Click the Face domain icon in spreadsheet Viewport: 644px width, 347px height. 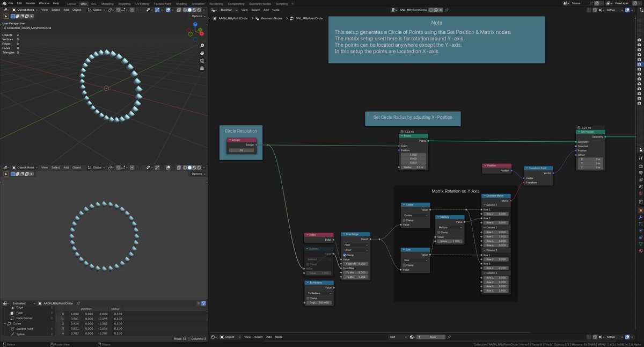coord(12,313)
